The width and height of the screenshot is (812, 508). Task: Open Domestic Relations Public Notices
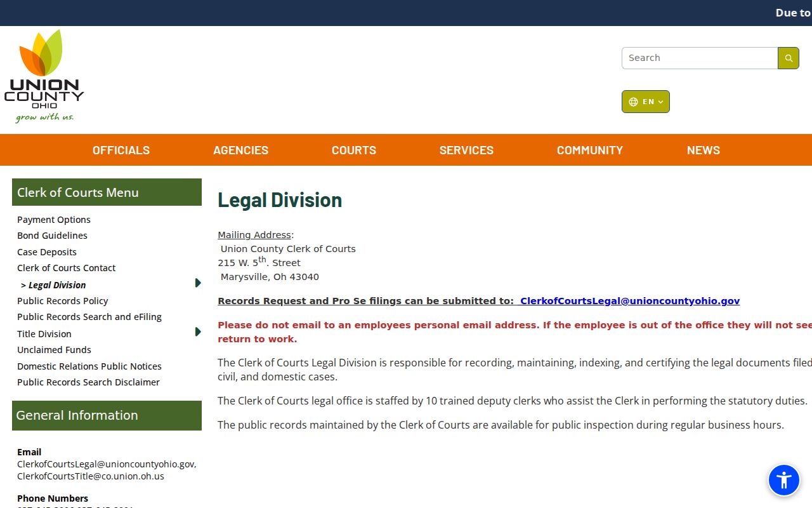point(89,366)
